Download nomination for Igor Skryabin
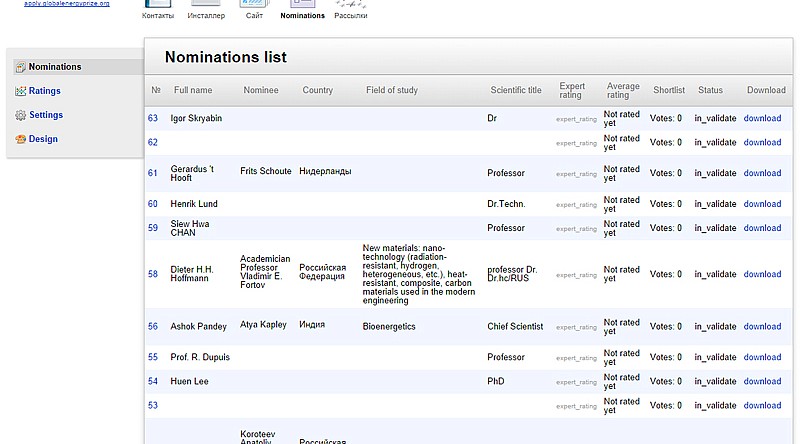The height and width of the screenshot is (444, 800). (762, 118)
